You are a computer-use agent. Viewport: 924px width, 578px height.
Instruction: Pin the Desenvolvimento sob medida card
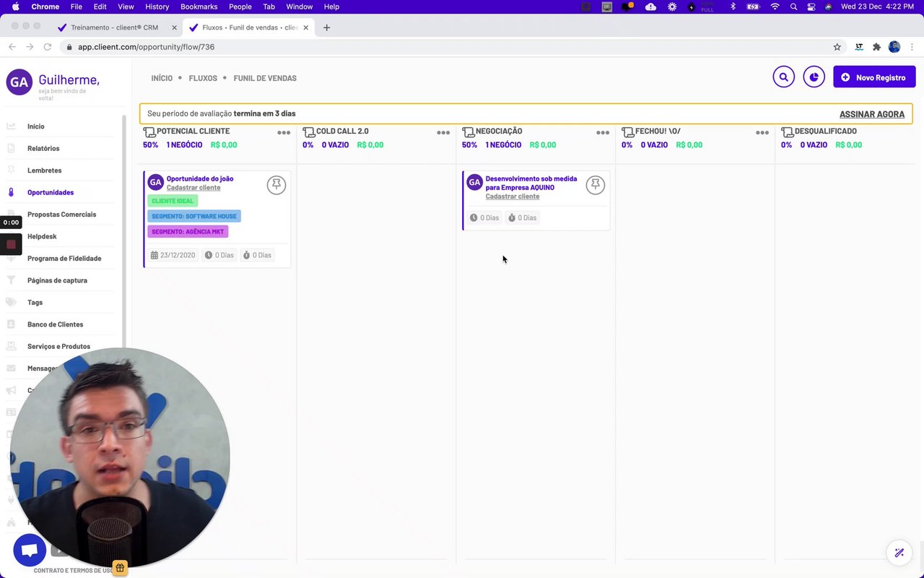[x=595, y=185]
